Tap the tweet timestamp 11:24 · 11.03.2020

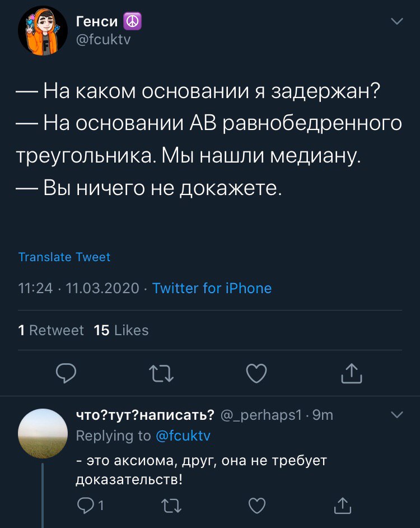point(78,289)
